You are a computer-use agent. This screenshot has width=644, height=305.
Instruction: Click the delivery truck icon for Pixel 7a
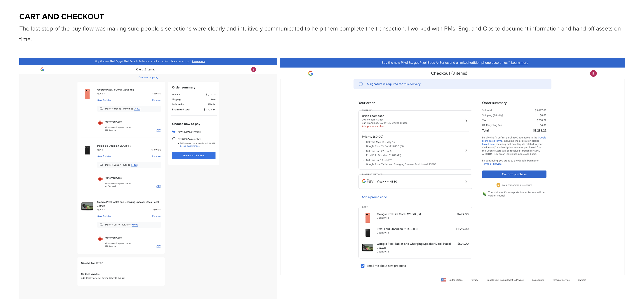pos(101,109)
